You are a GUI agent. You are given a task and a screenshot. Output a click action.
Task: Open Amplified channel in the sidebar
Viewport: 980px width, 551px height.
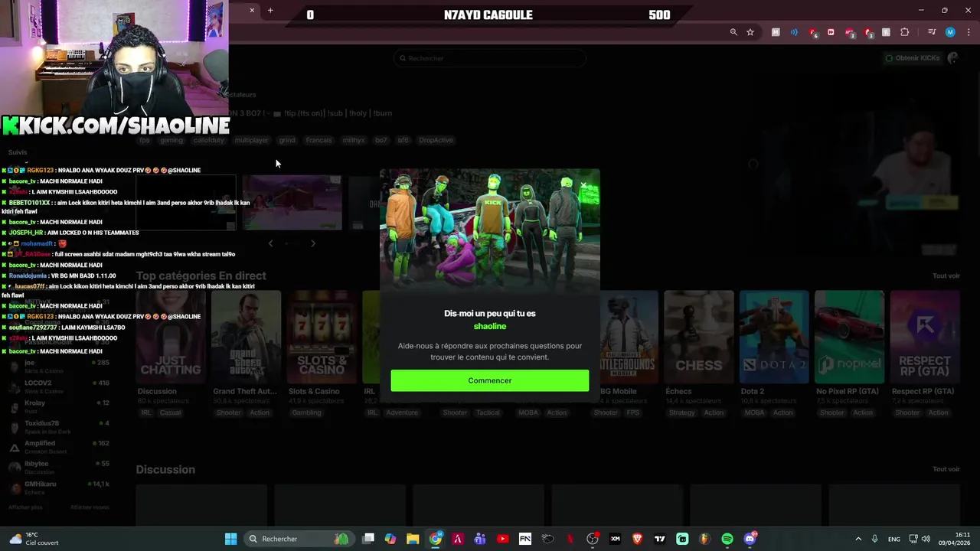(60, 446)
